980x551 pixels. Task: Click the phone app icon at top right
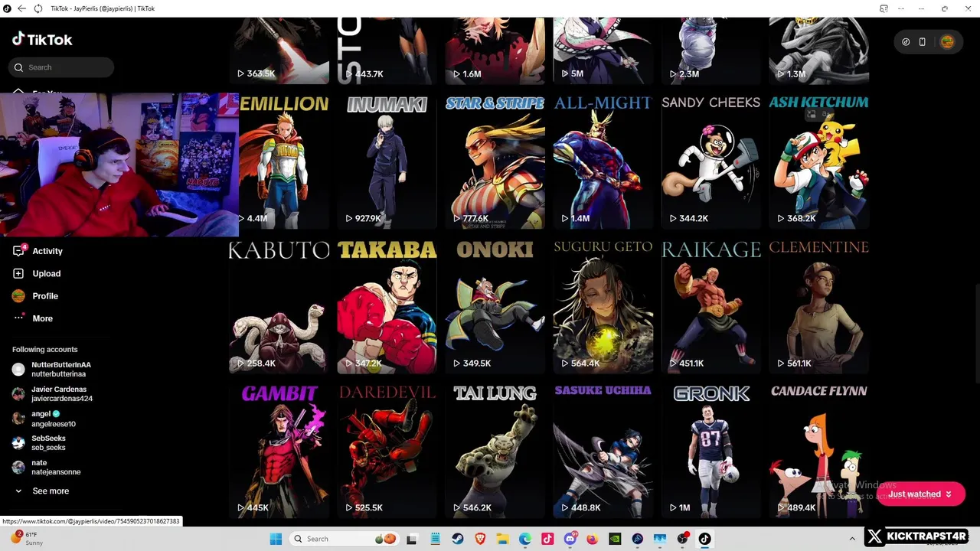click(x=922, y=42)
